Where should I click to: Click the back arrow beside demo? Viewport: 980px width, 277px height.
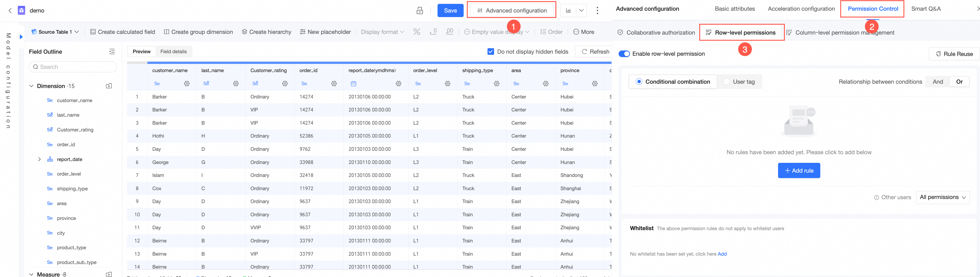tap(10, 11)
